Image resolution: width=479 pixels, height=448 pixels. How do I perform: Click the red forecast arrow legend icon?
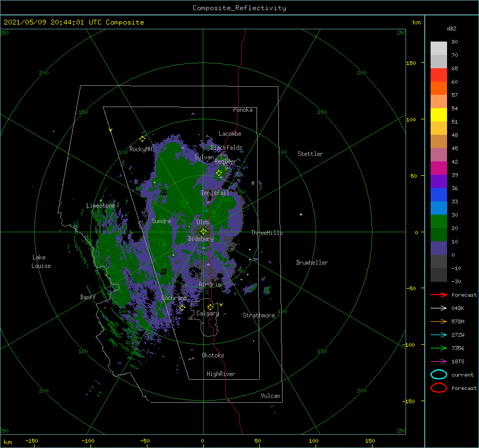coord(439,295)
